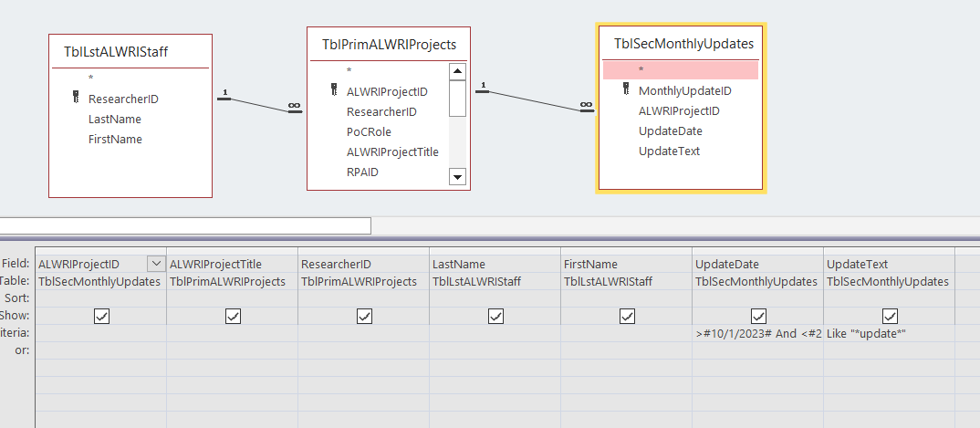
Task: Click the infinity symbol near TblPrimALWRIProjects
Action: click(x=294, y=105)
